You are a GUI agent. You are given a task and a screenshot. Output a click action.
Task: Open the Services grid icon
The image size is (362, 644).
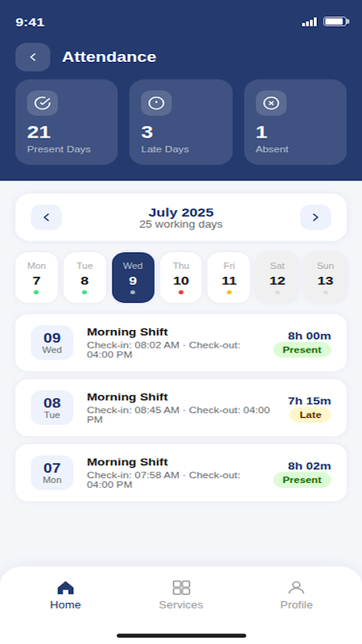[181, 588]
